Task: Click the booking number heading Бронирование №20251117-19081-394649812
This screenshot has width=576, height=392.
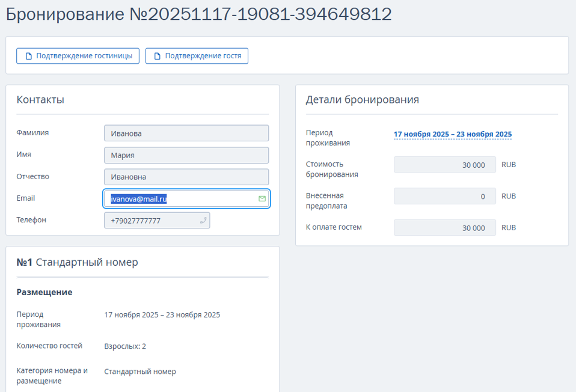Action: pos(199,14)
